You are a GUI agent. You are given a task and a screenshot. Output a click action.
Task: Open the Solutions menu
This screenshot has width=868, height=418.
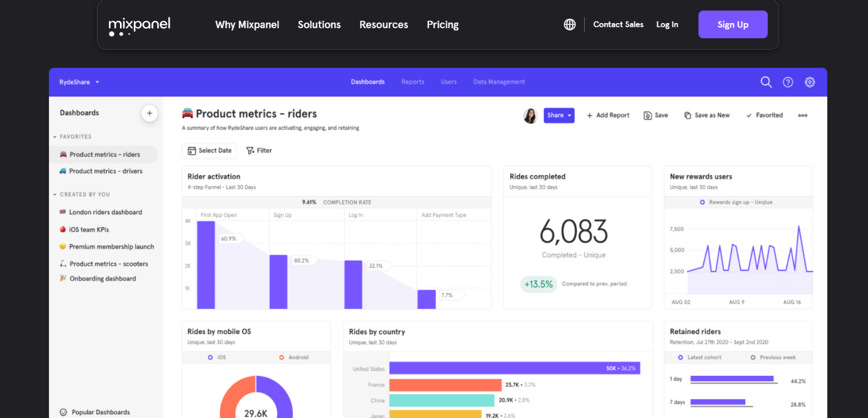point(319,25)
